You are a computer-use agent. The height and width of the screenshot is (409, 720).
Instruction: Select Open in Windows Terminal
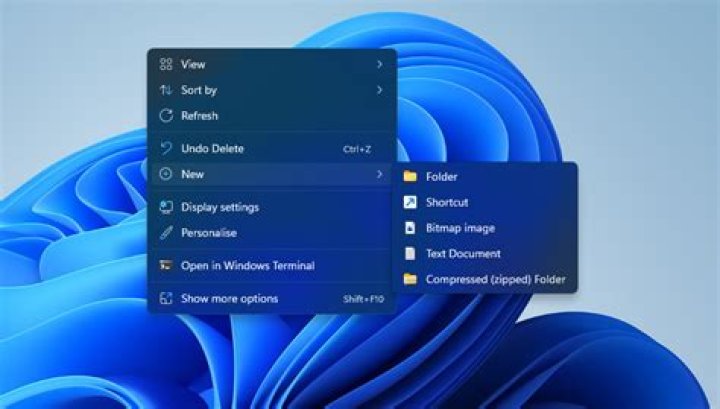272,265
